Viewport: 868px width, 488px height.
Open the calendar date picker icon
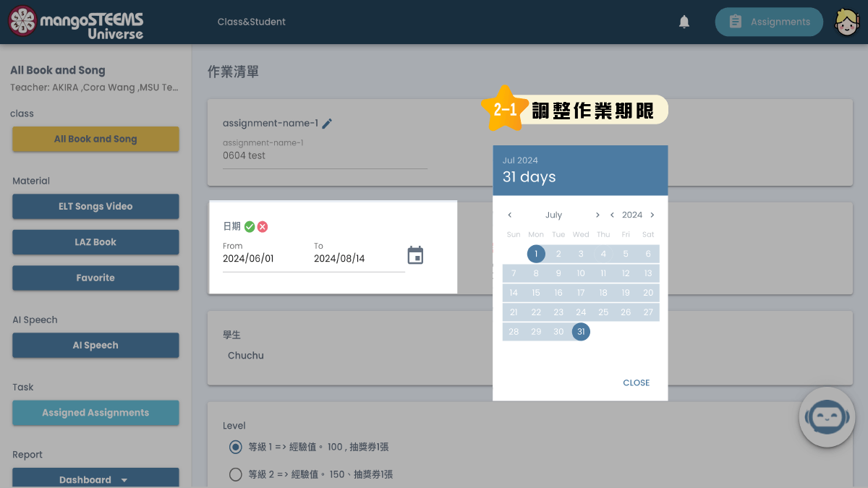(x=415, y=255)
